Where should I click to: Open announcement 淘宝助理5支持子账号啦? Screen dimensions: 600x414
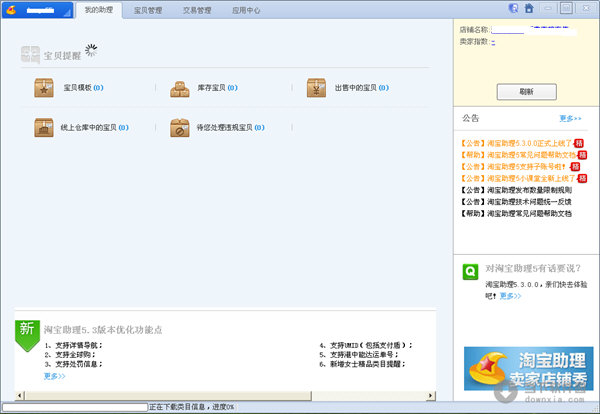click(x=514, y=167)
